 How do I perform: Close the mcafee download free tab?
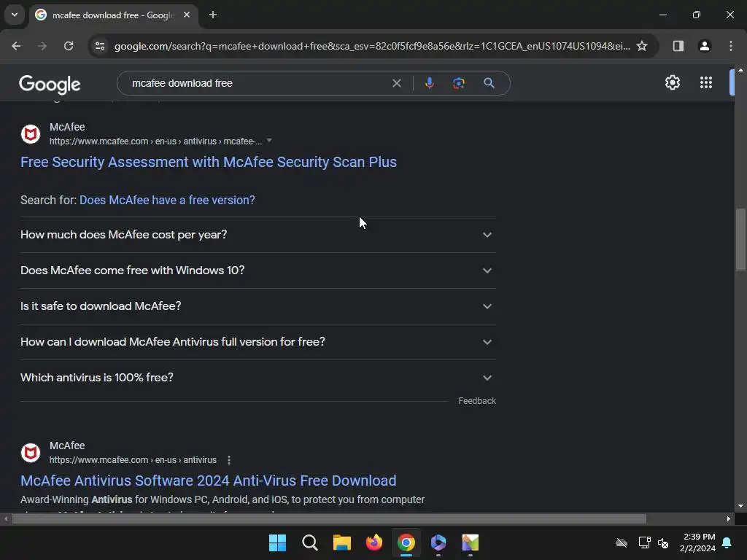[x=187, y=15]
